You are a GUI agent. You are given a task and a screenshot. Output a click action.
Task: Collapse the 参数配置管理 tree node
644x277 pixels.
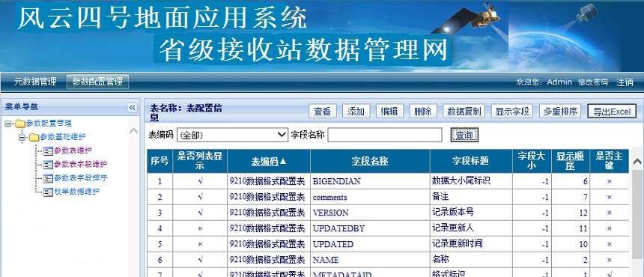8,124
